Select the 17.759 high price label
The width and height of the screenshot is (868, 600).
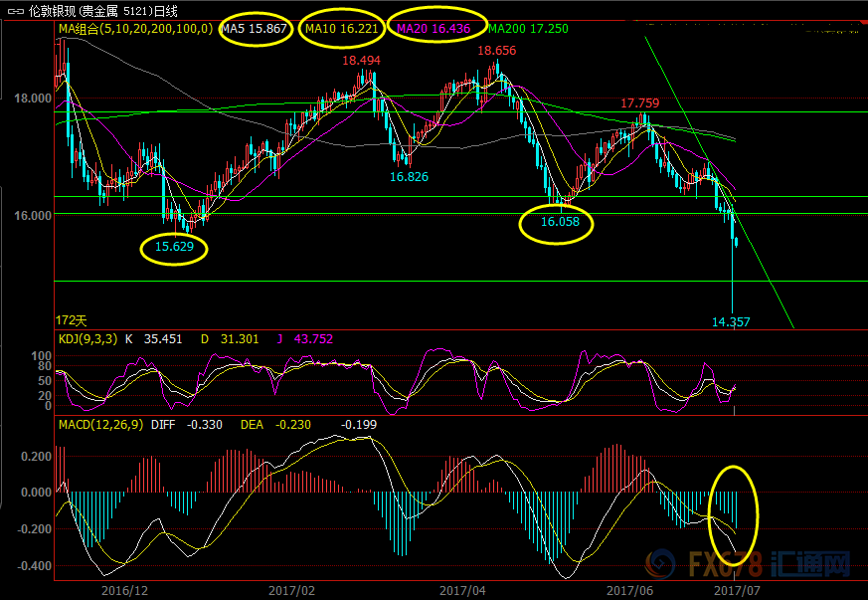click(640, 103)
